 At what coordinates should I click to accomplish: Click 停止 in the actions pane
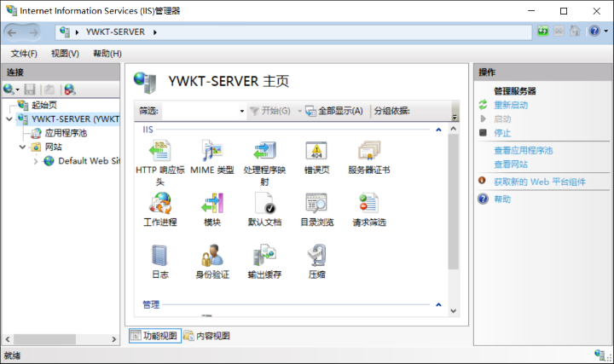(502, 133)
